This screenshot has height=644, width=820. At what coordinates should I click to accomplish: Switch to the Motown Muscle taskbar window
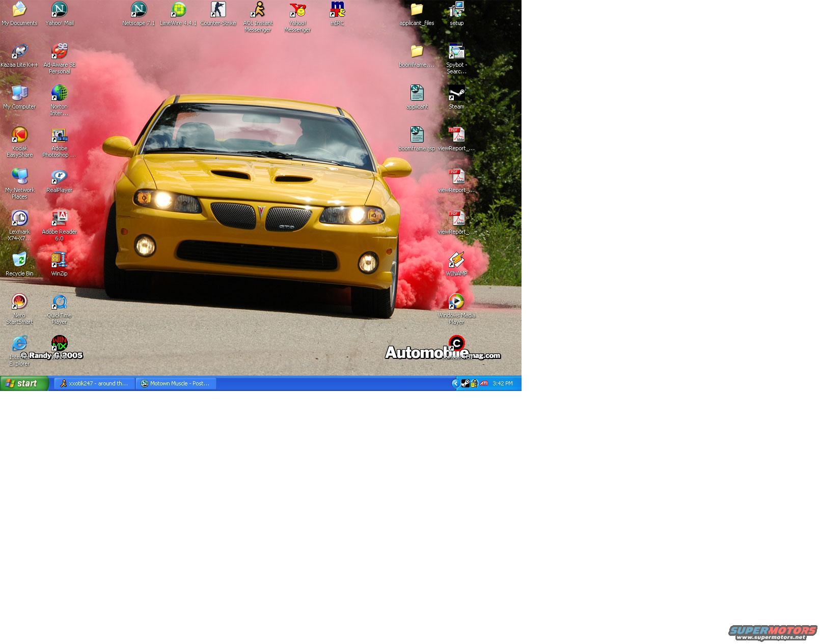point(176,383)
